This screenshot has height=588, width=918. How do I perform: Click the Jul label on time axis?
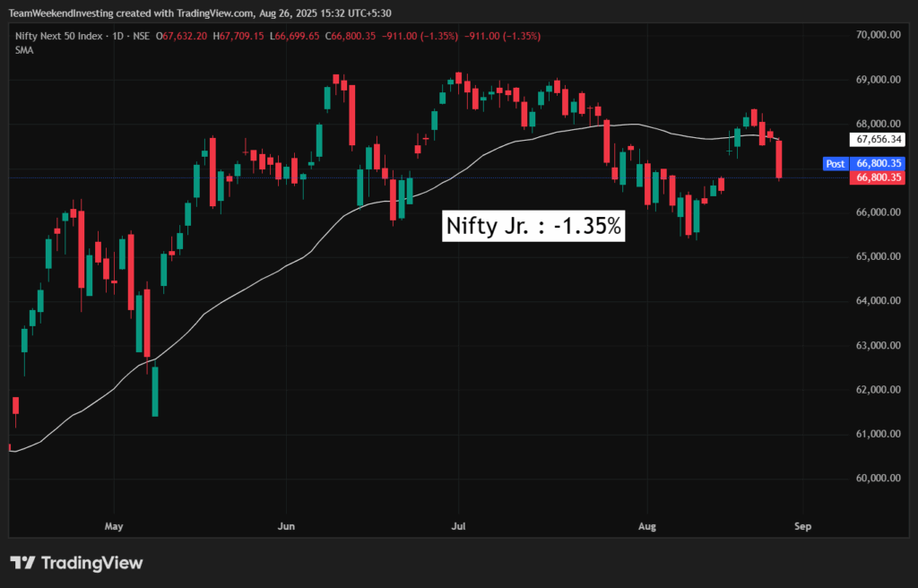pos(458,526)
